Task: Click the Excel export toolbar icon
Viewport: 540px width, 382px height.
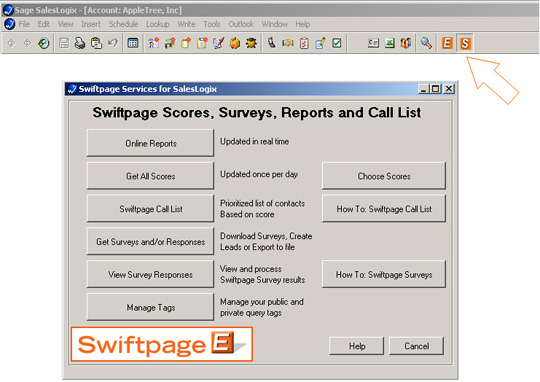Action: 390,43
